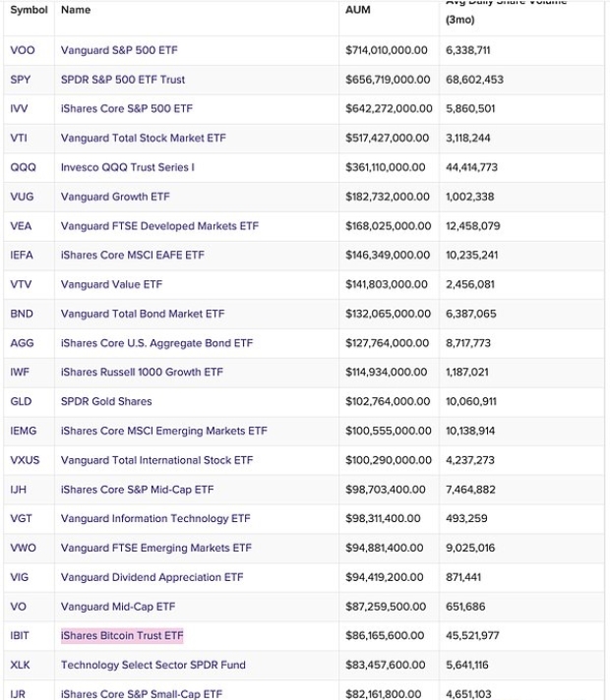Click the IWF ticker symbol

click(x=20, y=372)
